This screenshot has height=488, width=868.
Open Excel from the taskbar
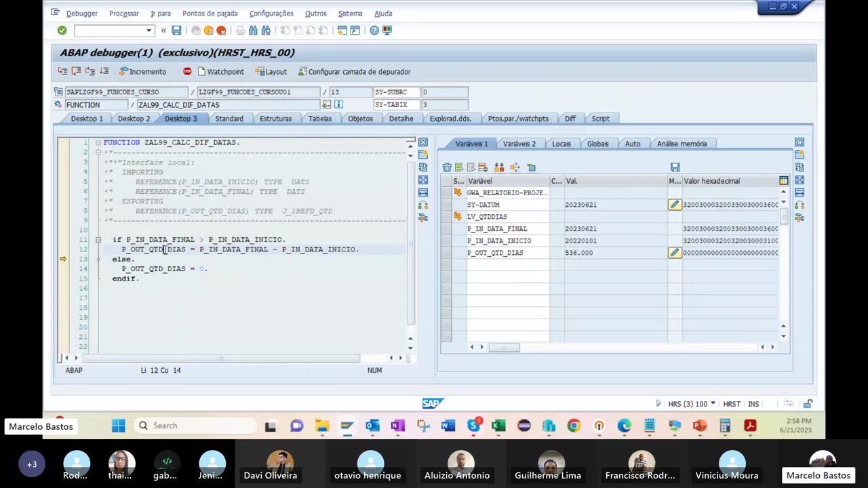(x=498, y=426)
